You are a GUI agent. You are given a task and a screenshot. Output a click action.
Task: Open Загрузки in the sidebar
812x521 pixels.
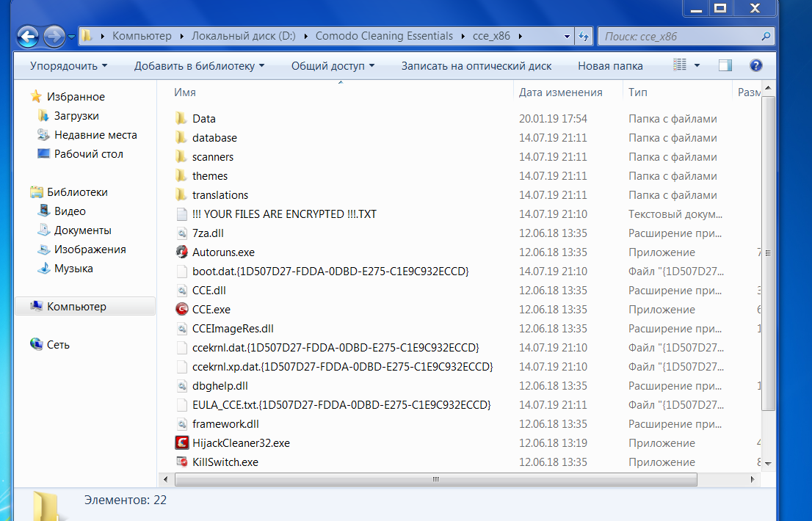point(68,116)
